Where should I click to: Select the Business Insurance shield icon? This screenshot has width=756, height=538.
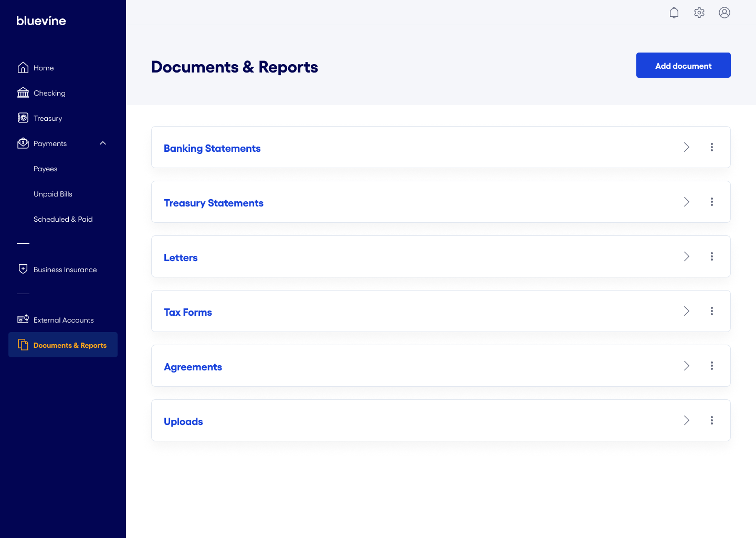tap(23, 269)
